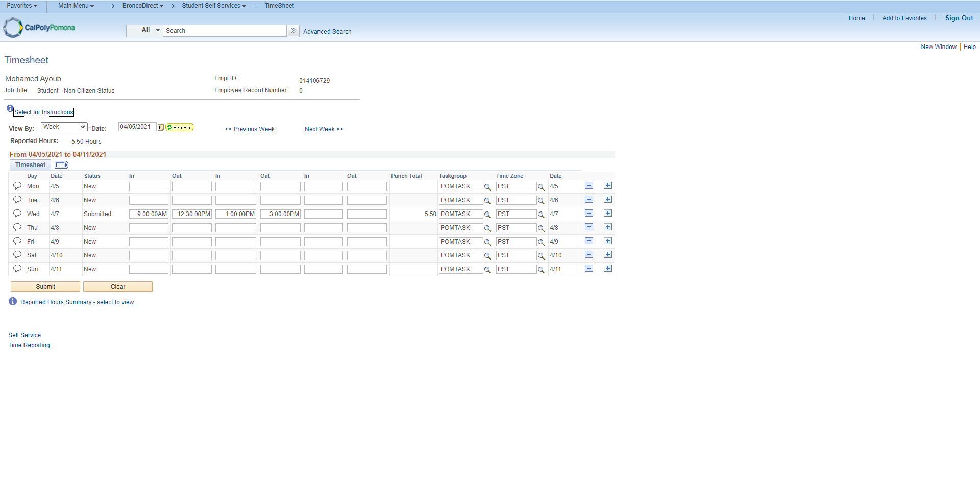Click the first In field for Monday
980x495 pixels.
point(149,186)
